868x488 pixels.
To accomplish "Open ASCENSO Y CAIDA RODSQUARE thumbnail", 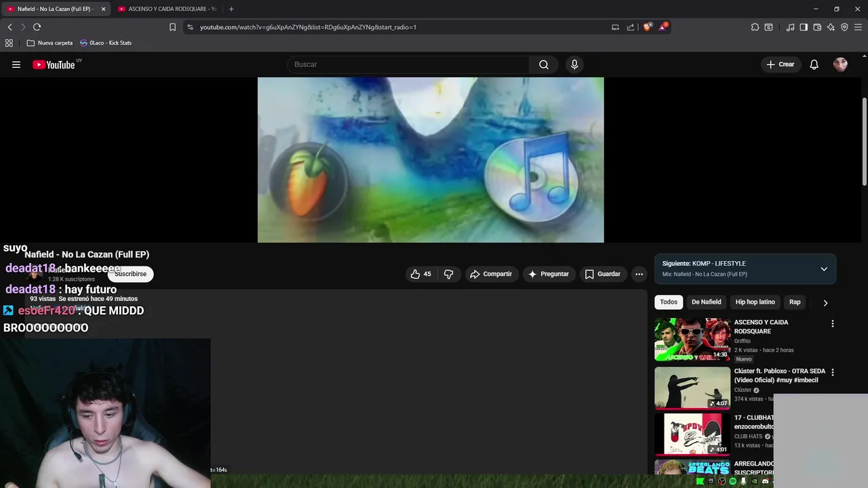I will tap(692, 340).
